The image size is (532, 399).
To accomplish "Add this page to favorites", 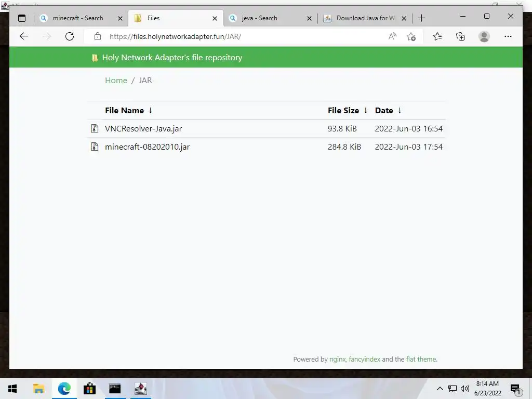I will click(x=411, y=36).
